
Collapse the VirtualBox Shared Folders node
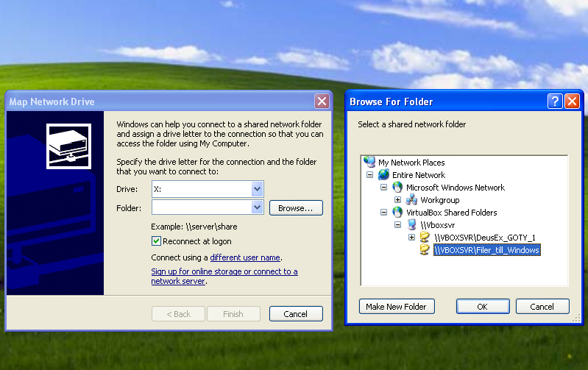[383, 213]
